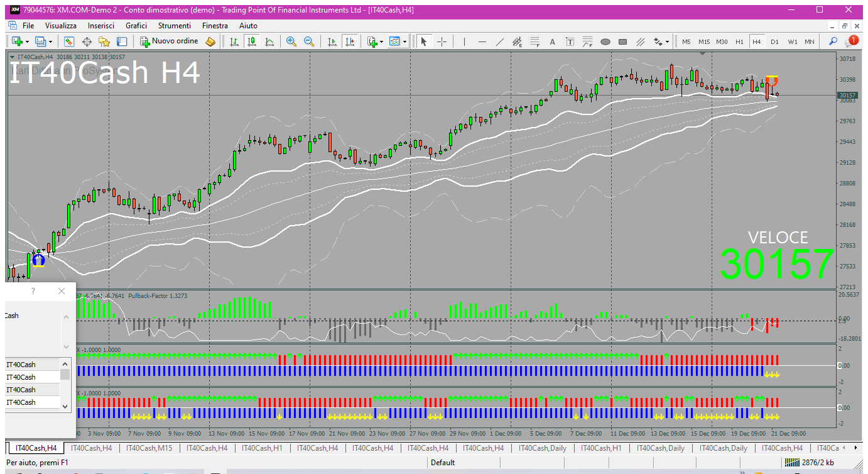The width and height of the screenshot is (868, 474).
Task: Select the parallel lines channel tool
Action: click(641, 41)
